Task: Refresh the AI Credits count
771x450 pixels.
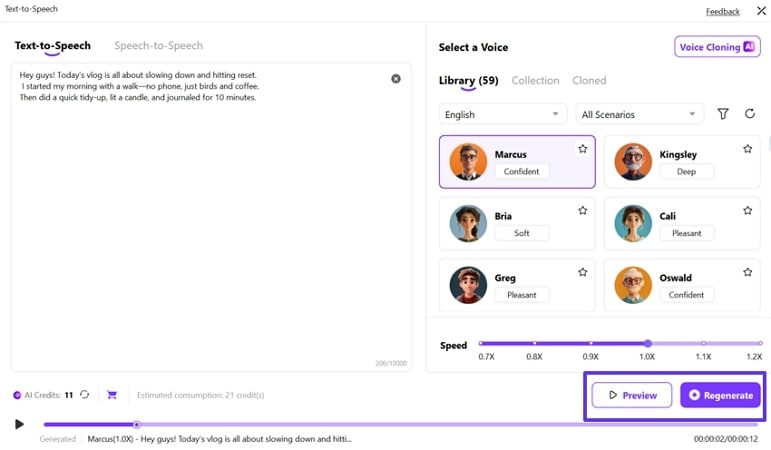Action: click(x=85, y=395)
